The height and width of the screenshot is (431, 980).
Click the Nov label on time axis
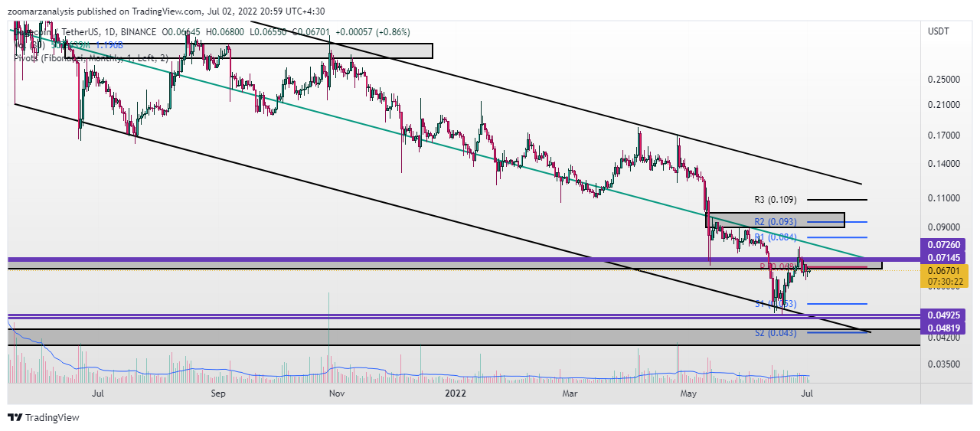(x=335, y=393)
